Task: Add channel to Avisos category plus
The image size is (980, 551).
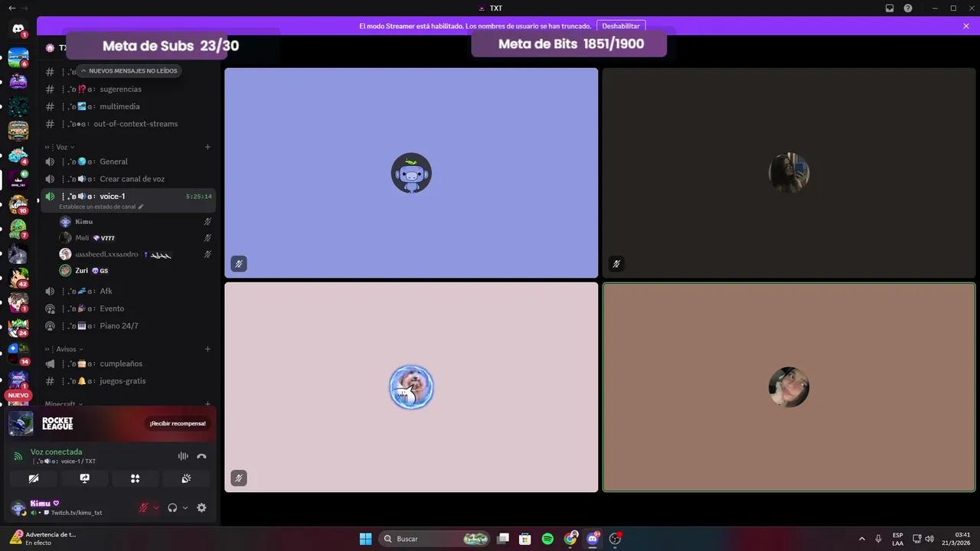Action: 207,349
